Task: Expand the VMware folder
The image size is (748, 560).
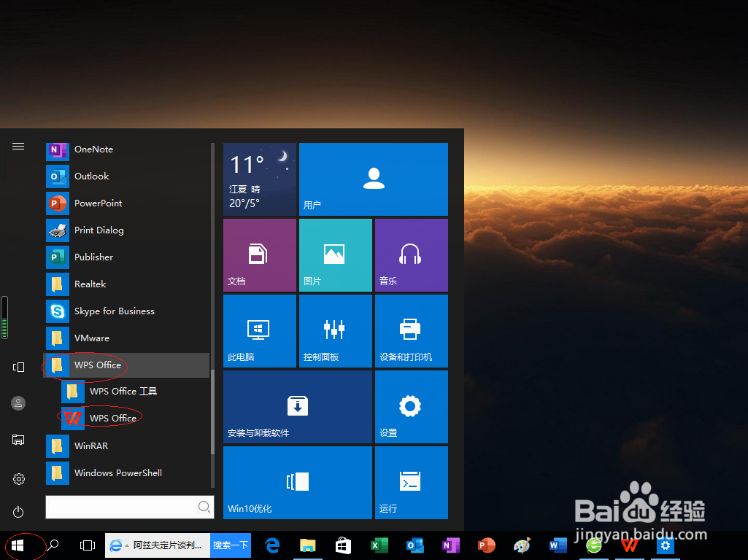Action: coord(128,338)
